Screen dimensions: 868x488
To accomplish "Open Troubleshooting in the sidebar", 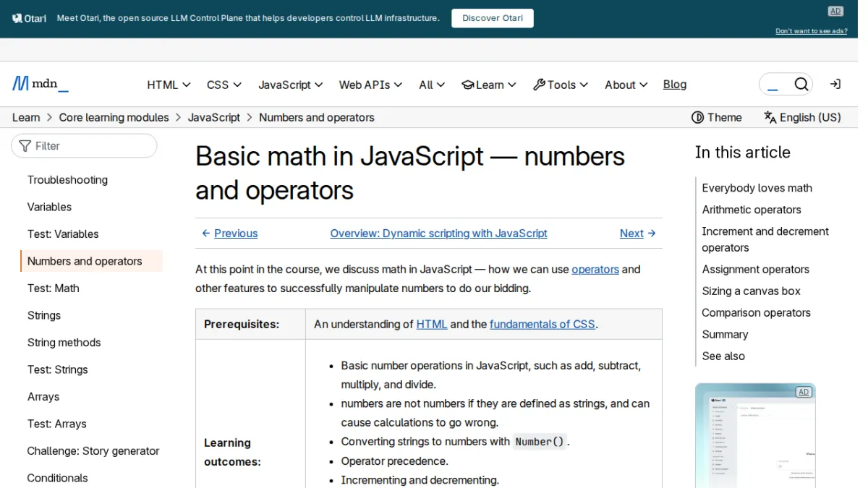I will [67, 179].
